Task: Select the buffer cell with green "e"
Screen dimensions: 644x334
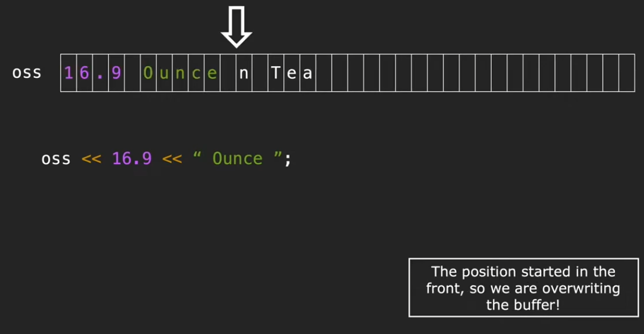Action: [212, 73]
